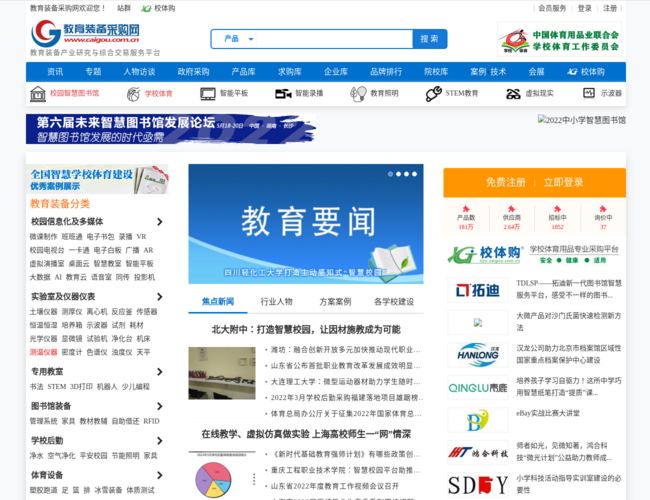Click the 询价中 statistic icon
This screenshot has width=650, height=500.
[603, 209]
